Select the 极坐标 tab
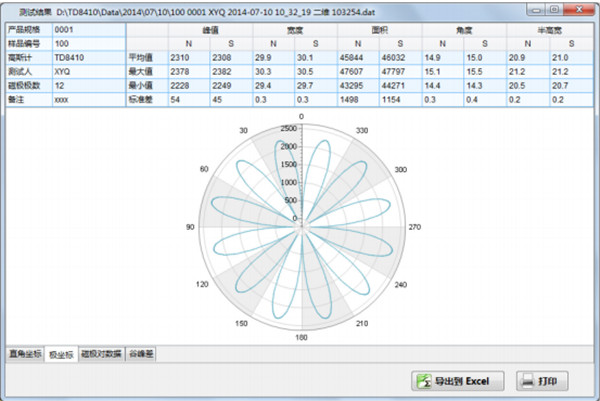This screenshot has width=600, height=401. click(x=62, y=354)
